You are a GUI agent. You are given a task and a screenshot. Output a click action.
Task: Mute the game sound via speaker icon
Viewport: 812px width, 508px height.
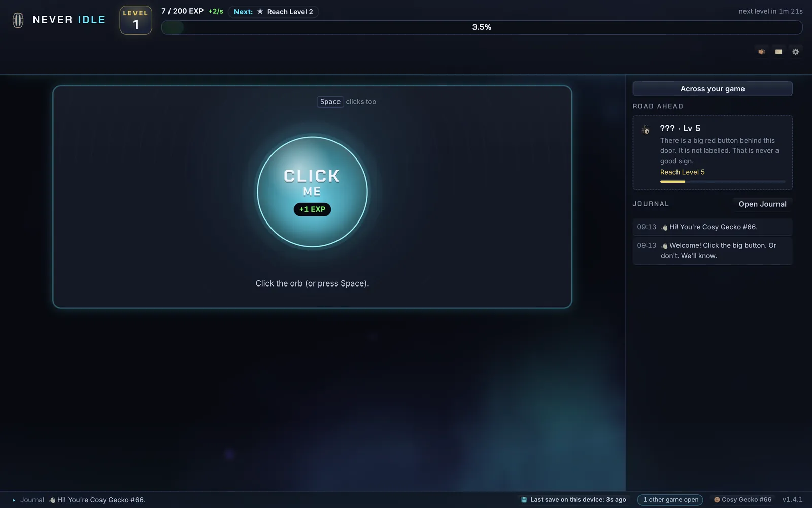click(x=762, y=52)
